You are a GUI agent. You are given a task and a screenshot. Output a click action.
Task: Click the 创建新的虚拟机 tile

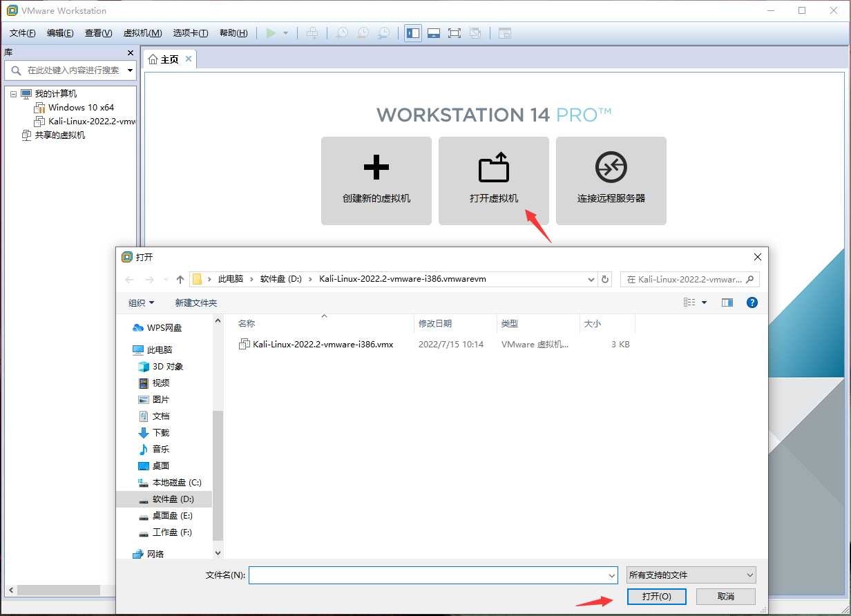tap(376, 181)
